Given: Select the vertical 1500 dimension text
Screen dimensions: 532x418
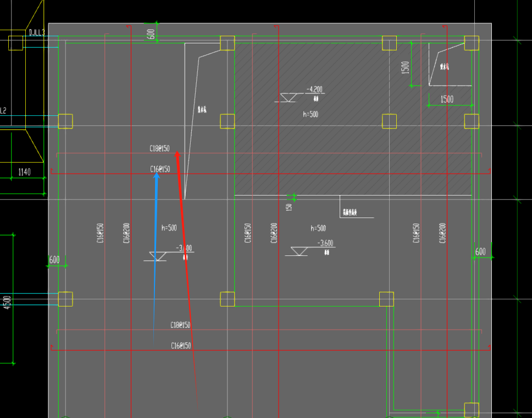Looking at the screenshot, I should tap(405, 68).
